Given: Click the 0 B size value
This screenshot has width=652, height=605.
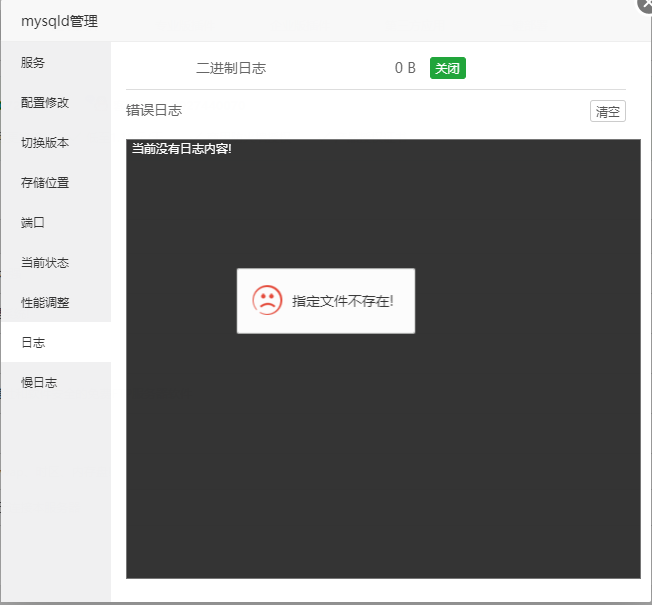Looking at the screenshot, I should tap(405, 68).
